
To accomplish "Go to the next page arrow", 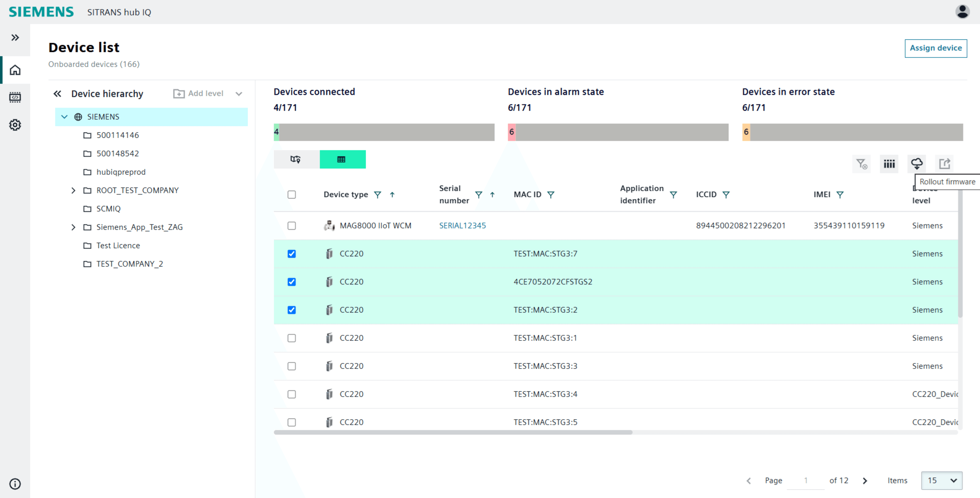I will [865, 481].
